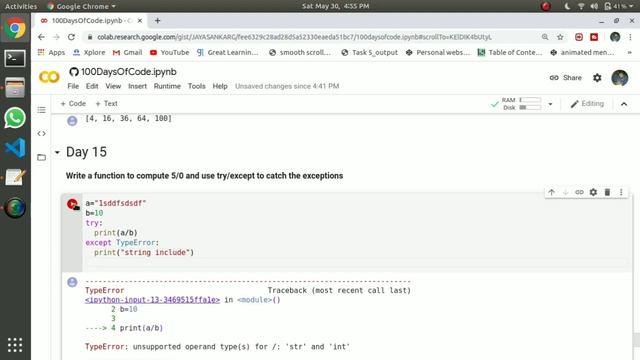Open the View menu

click(x=113, y=86)
